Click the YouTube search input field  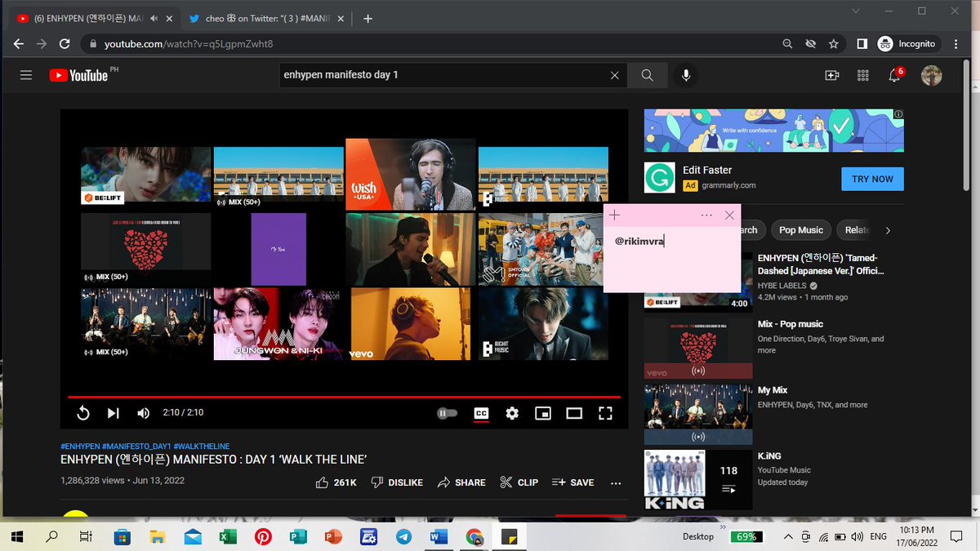445,75
